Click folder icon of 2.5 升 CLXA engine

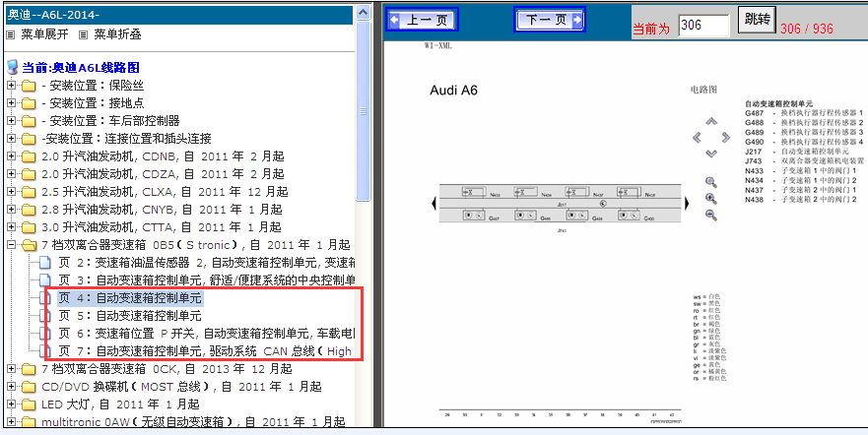pyautogui.click(x=29, y=192)
